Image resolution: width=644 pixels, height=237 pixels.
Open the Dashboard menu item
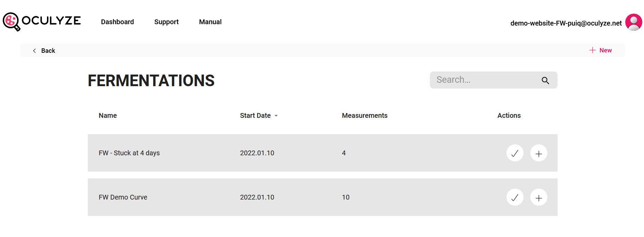tap(117, 22)
